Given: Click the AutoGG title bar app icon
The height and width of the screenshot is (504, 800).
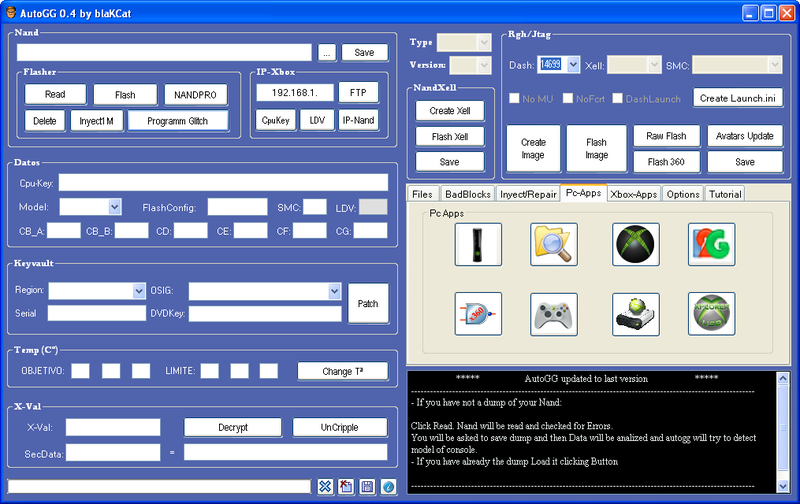Looking at the screenshot, I should click(11, 13).
